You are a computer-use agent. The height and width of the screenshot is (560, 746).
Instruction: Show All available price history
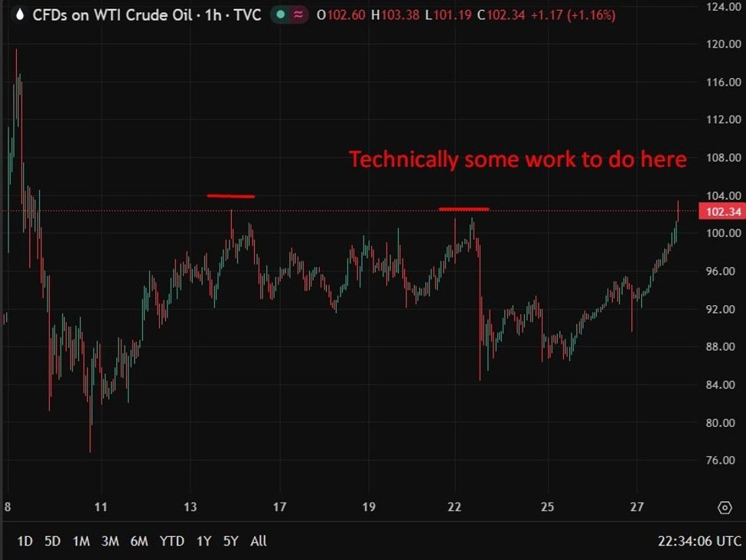[x=259, y=541]
